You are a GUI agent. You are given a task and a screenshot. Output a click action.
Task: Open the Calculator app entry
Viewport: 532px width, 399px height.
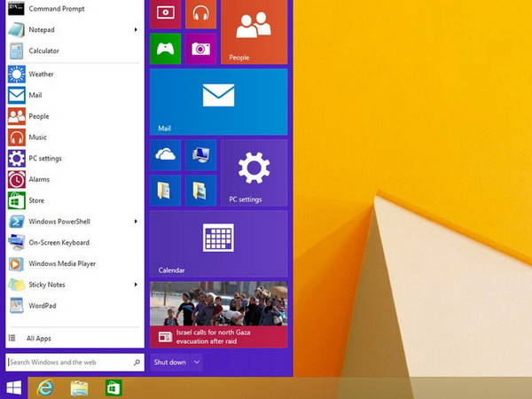(74, 51)
